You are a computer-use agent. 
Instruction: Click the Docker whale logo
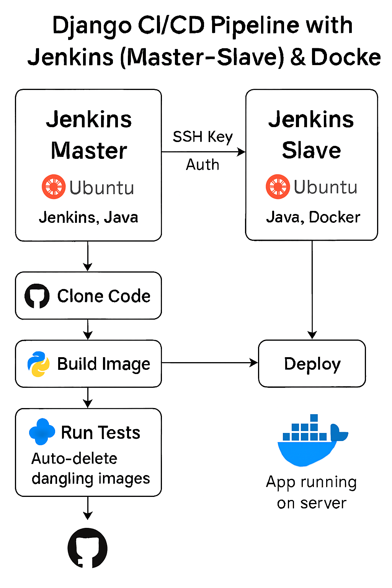coord(313,440)
